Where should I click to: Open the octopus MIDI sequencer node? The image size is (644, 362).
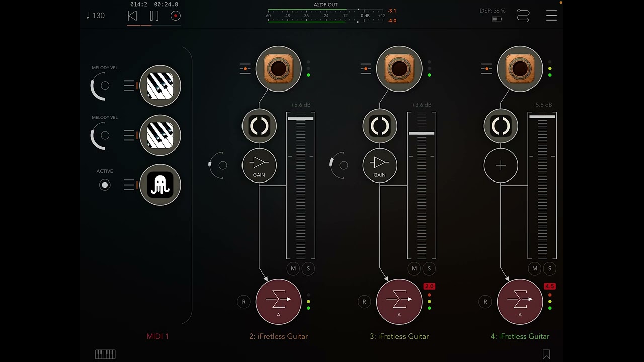(x=160, y=185)
